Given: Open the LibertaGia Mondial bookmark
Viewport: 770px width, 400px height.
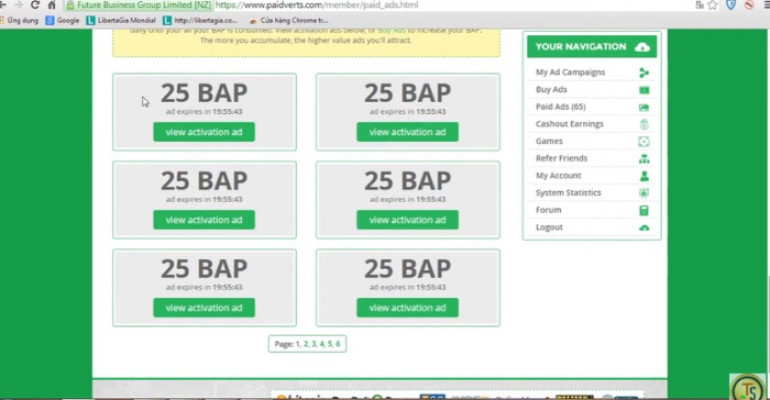Looking at the screenshot, I should pos(121,20).
